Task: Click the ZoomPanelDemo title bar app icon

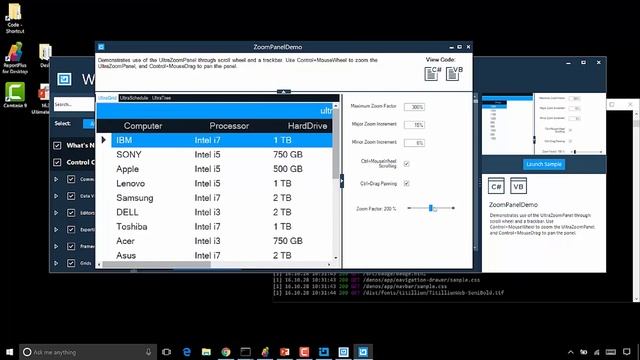Action: (101, 47)
